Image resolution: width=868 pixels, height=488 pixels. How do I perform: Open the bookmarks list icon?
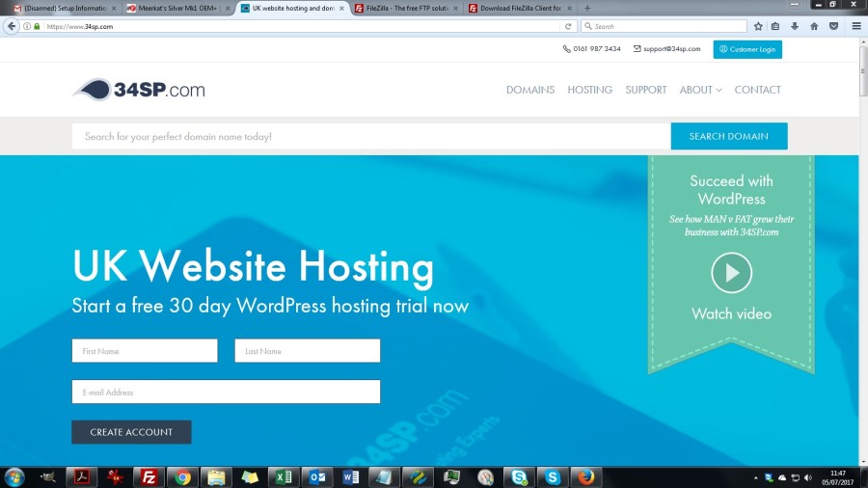[x=775, y=26]
